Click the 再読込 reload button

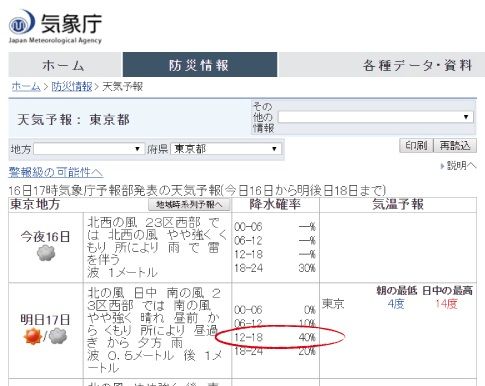point(455,146)
